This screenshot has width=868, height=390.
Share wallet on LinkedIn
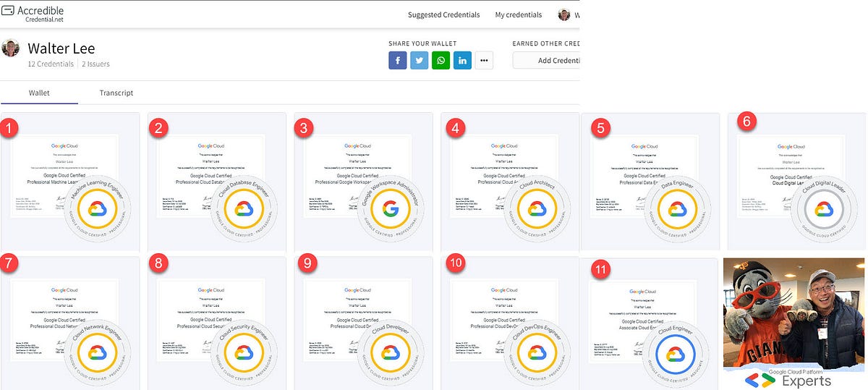tap(462, 60)
